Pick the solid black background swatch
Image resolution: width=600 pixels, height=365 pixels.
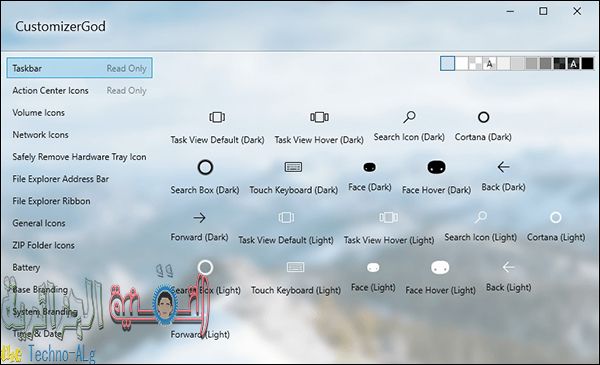pos(587,64)
